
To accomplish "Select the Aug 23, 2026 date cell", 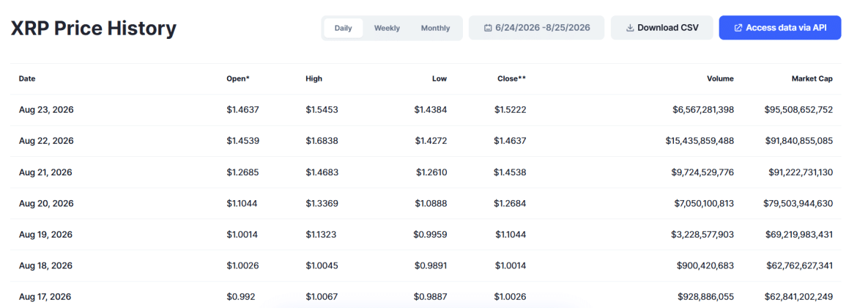I will click(x=46, y=110).
